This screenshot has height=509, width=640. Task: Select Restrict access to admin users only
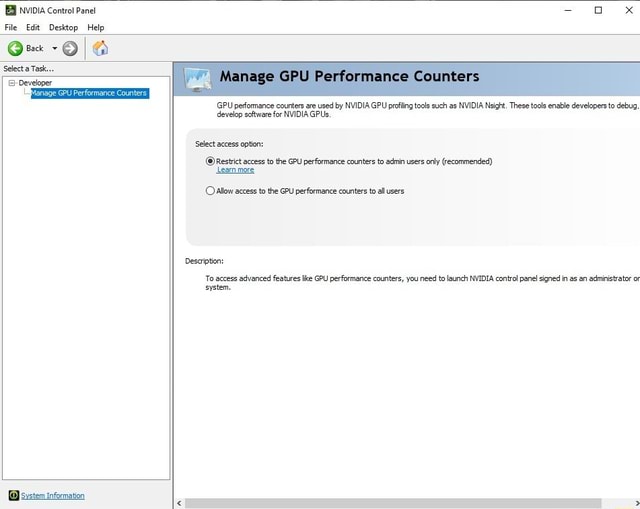210,160
